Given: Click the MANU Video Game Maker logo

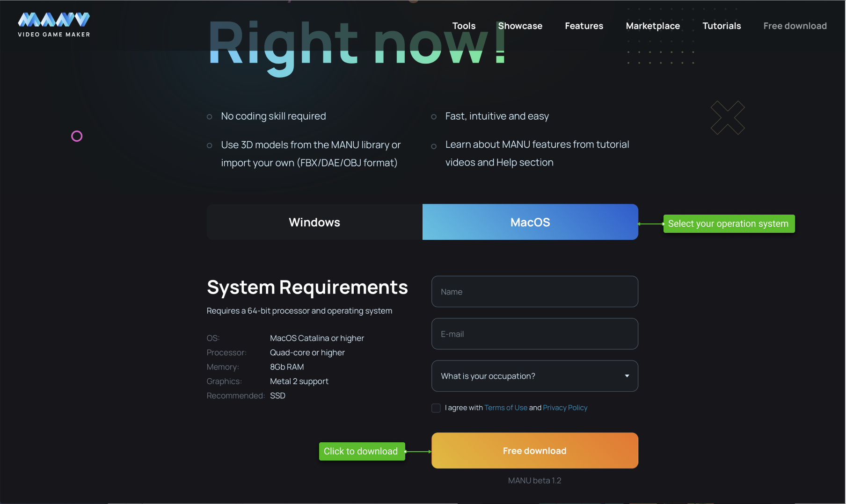Looking at the screenshot, I should click(54, 25).
